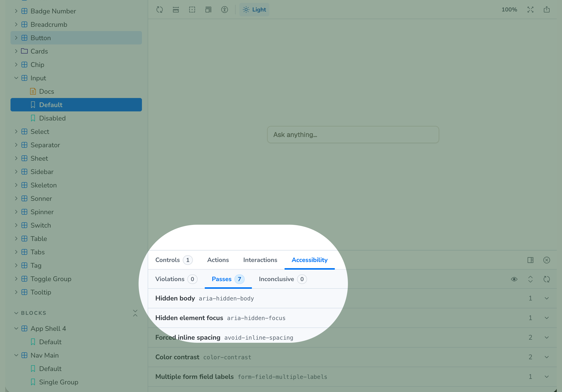
Task: Select the Default story under Input
Action: [76, 105]
